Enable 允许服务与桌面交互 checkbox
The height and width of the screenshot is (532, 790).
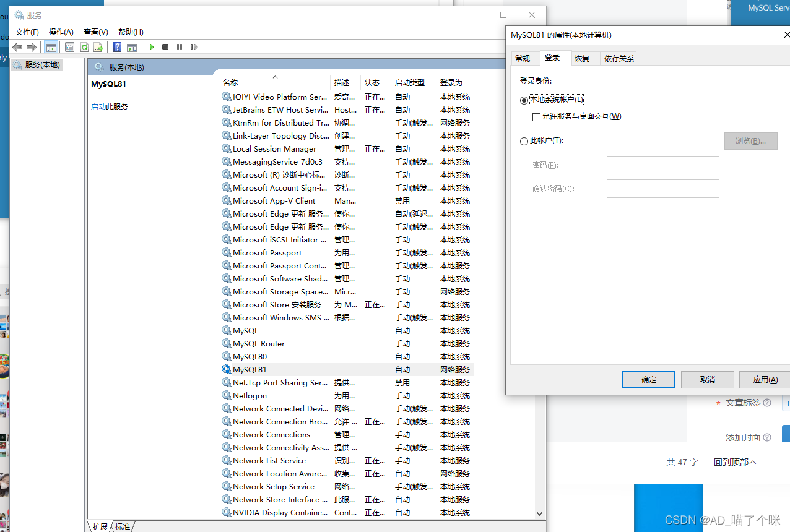[537, 116]
